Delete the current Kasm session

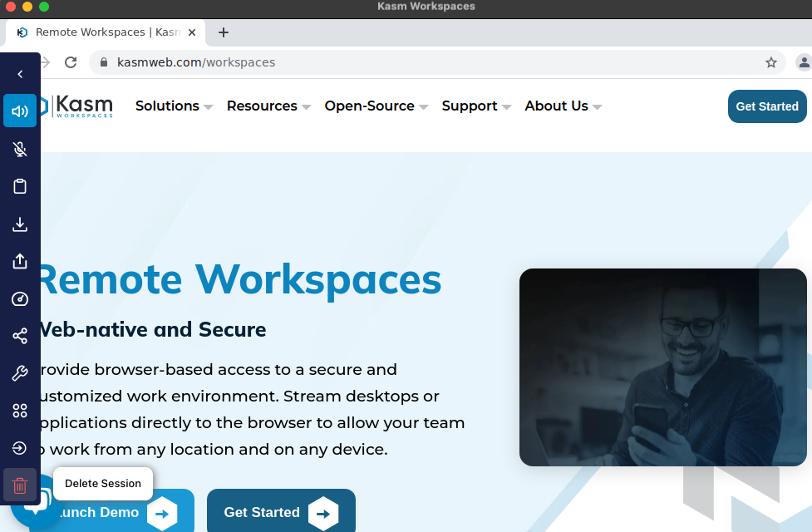pyautogui.click(x=20, y=485)
